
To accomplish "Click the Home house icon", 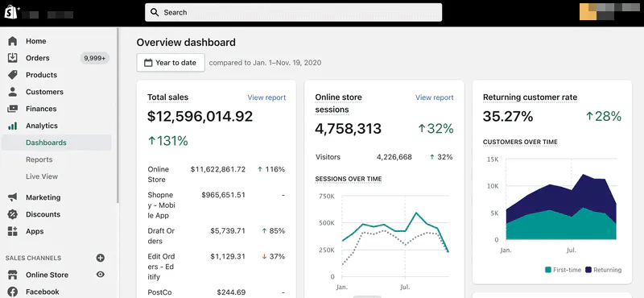I will [13, 41].
